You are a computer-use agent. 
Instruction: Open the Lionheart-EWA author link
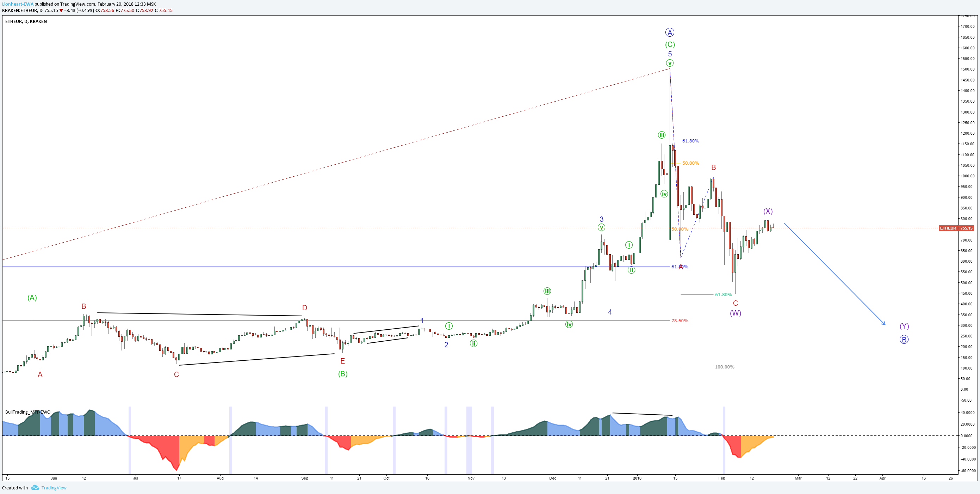tap(18, 4)
